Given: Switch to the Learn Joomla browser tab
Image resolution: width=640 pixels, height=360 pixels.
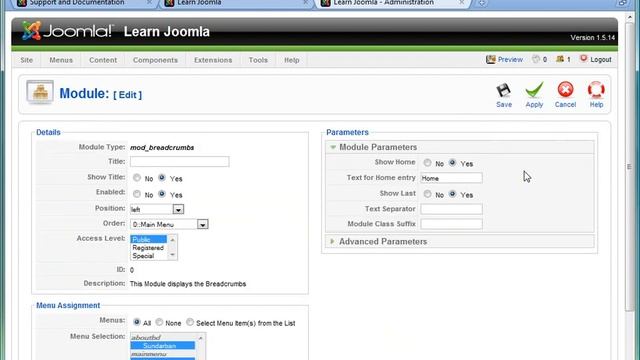Looking at the screenshot, I should click(x=237, y=3).
